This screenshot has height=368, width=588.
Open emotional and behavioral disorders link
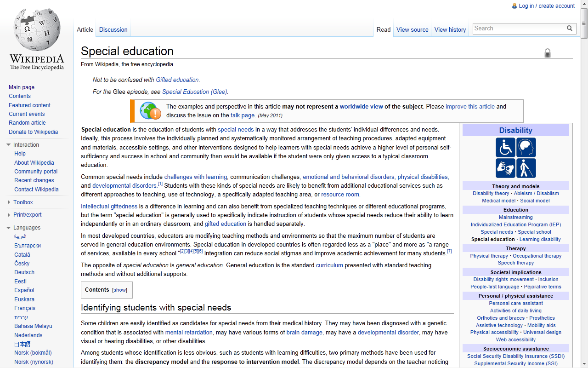tap(348, 177)
